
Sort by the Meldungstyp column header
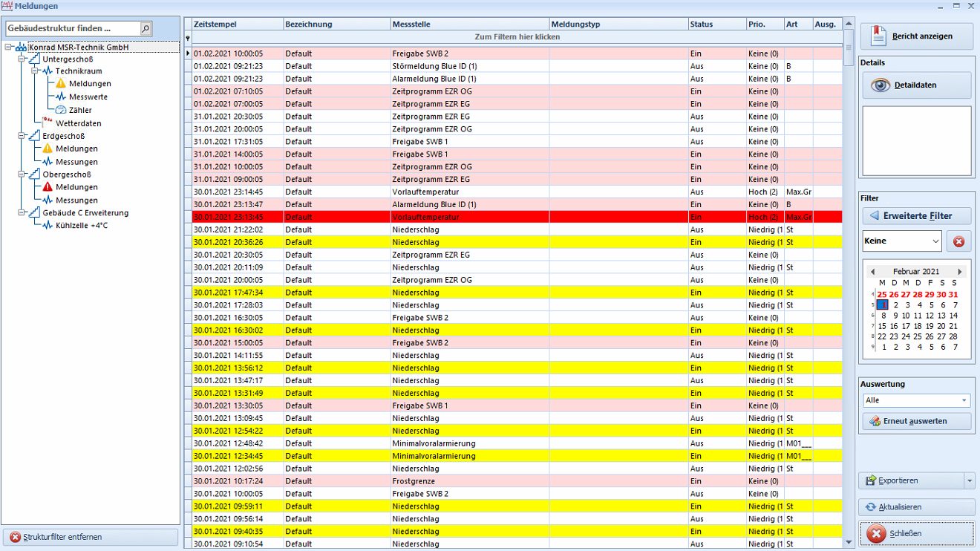618,24
